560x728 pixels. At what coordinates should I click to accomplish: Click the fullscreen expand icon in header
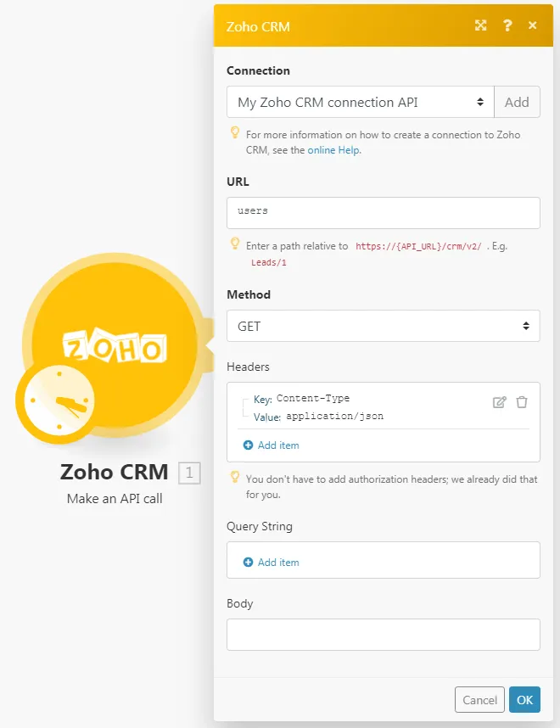click(480, 25)
